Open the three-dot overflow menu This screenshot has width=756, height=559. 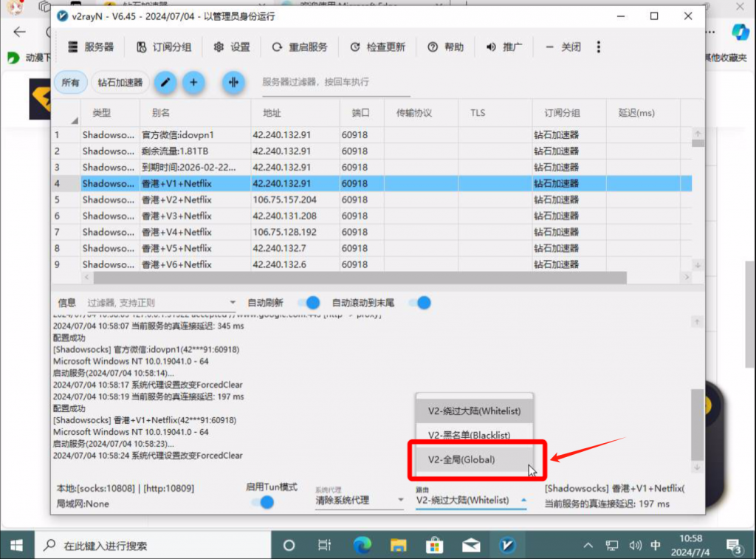pyautogui.click(x=598, y=47)
